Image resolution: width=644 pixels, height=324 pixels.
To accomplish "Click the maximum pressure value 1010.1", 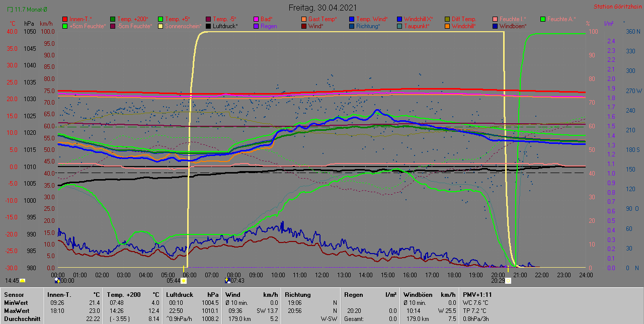I will (x=210, y=311).
